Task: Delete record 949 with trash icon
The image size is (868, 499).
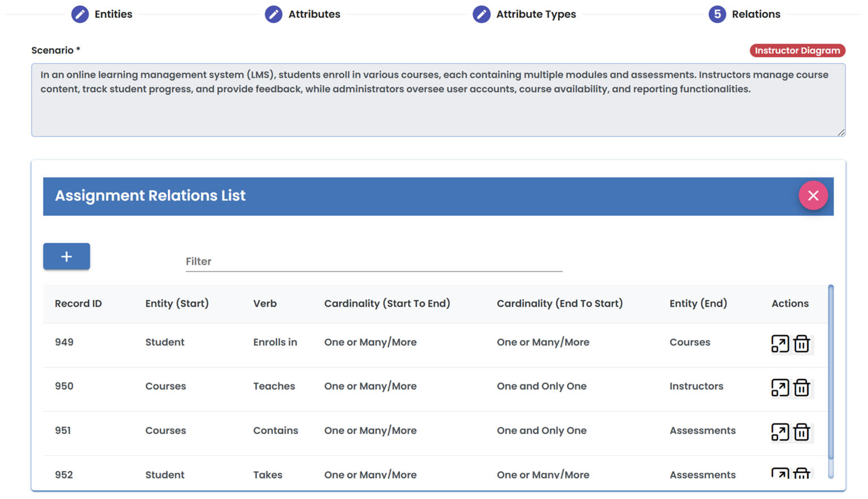Action: tap(801, 343)
